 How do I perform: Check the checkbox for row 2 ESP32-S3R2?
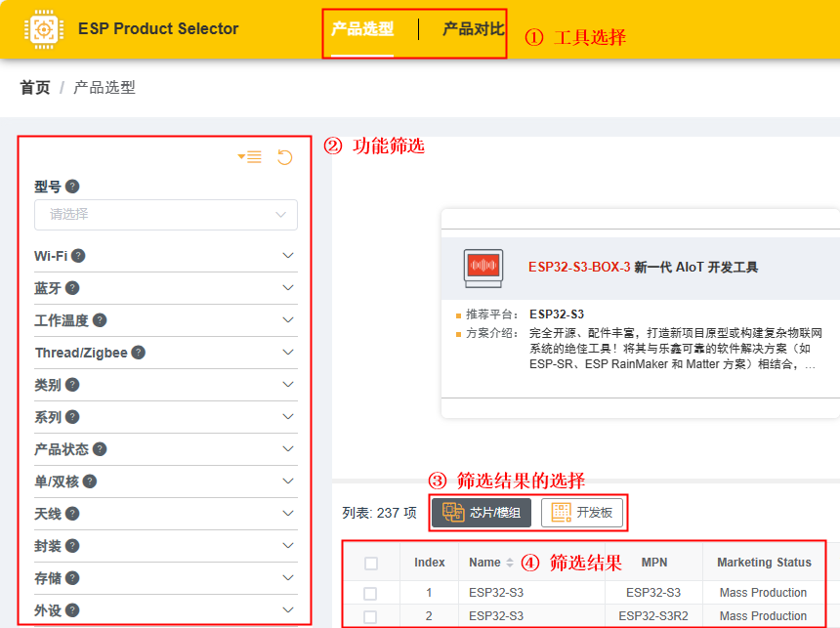[x=370, y=616]
